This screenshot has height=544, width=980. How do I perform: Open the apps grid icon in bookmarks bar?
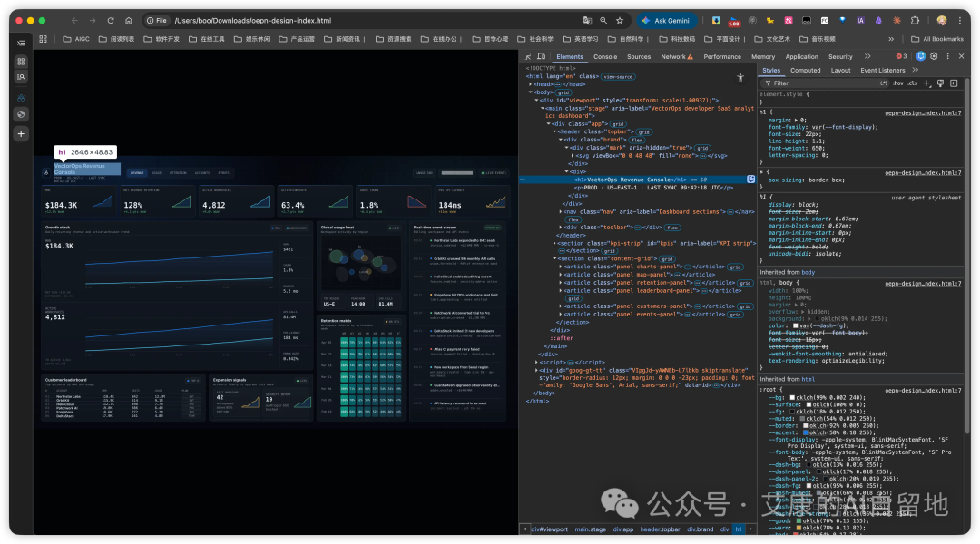pos(44,39)
